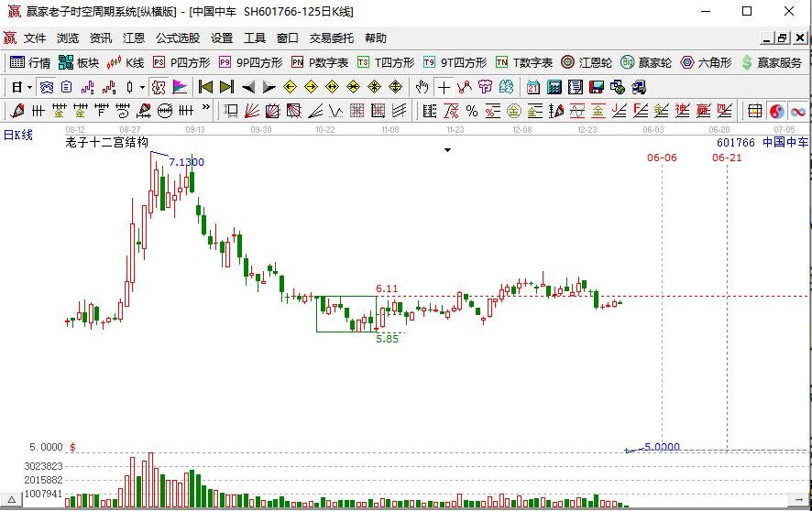This screenshot has width=812, height=511.
Task: Open the 江恩 menu
Action: 134,38
